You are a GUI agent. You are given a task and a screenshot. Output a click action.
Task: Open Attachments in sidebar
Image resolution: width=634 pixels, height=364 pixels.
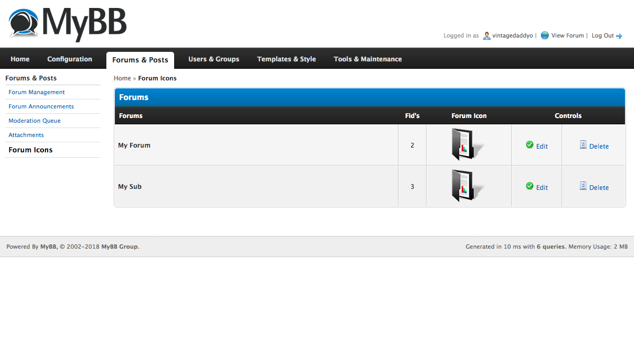26,135
